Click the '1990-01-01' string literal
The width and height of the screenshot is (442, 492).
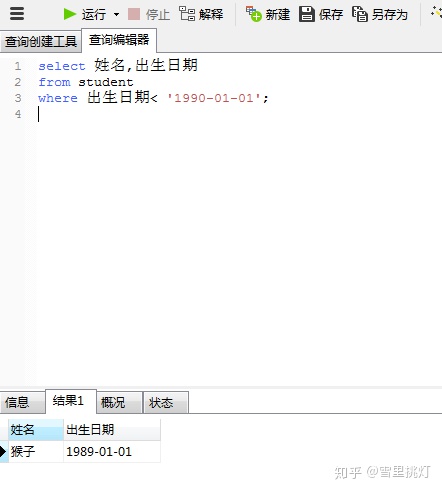point(214,98)
